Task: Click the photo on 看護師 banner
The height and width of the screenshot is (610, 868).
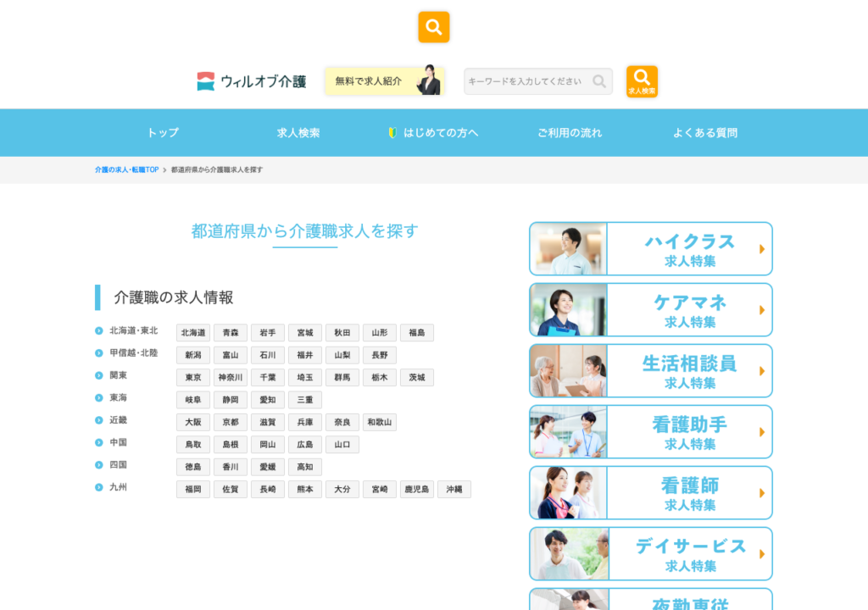Action: point(569,492)
